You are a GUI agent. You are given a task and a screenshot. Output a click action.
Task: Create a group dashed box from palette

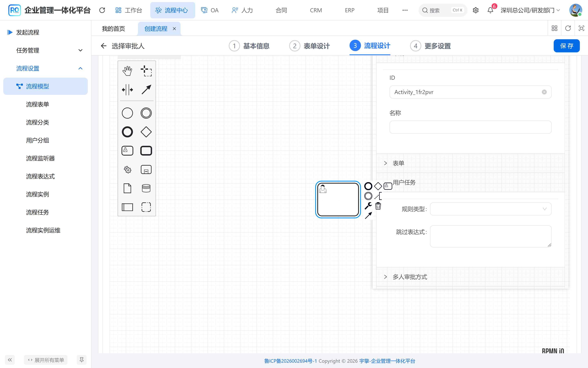(146, 207)
